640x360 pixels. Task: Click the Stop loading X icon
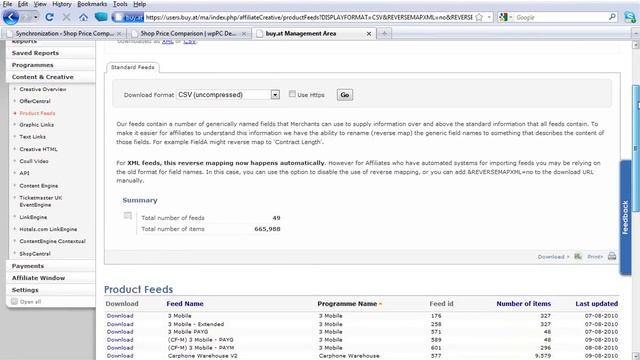click(x=66, y=17)
